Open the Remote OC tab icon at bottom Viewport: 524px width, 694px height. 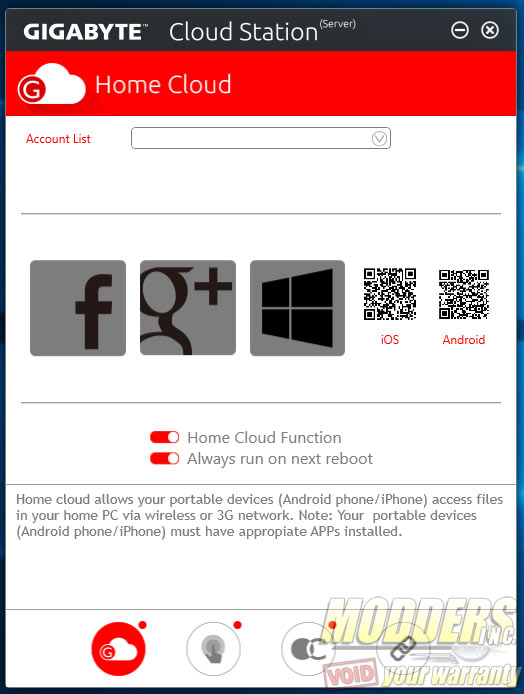click(x=308, y=648)
